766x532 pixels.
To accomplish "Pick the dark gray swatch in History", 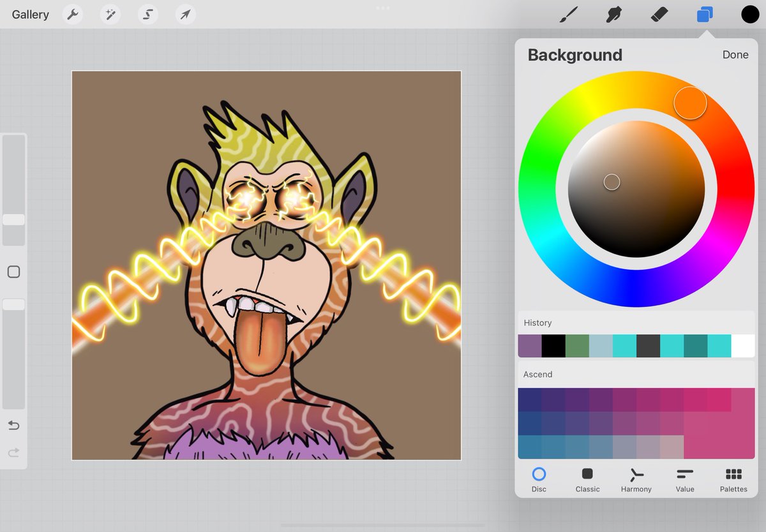I will pyautogui.click(x=648, y=346).
